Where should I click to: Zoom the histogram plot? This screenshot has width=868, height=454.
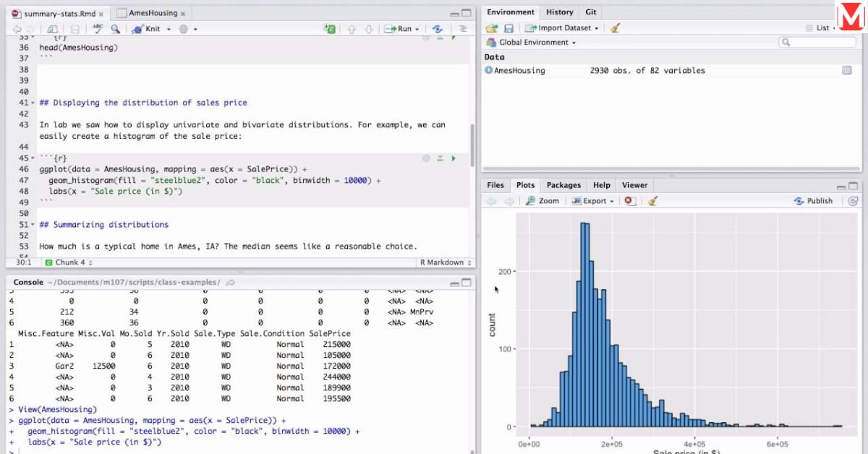click(x=542, y=201)
